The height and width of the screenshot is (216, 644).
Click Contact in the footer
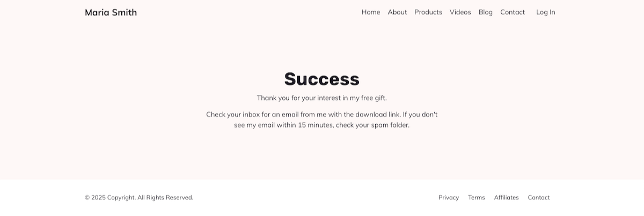(x=539, y=197)
